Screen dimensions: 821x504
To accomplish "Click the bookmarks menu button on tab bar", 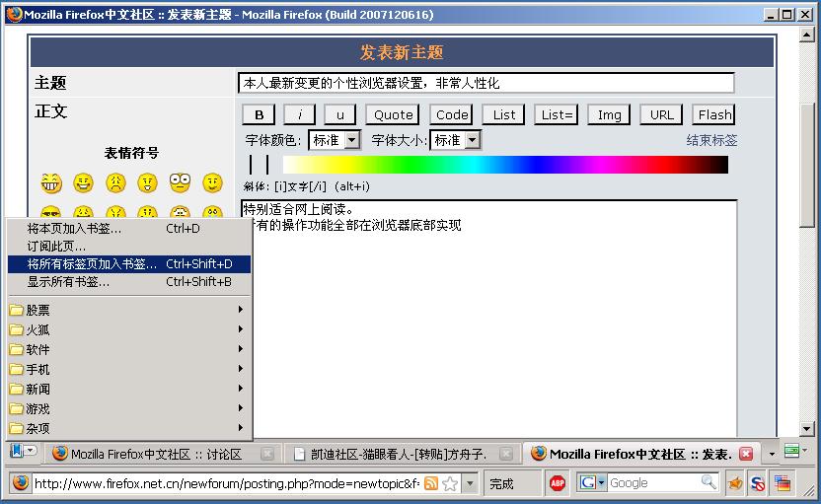I will 23,451.
